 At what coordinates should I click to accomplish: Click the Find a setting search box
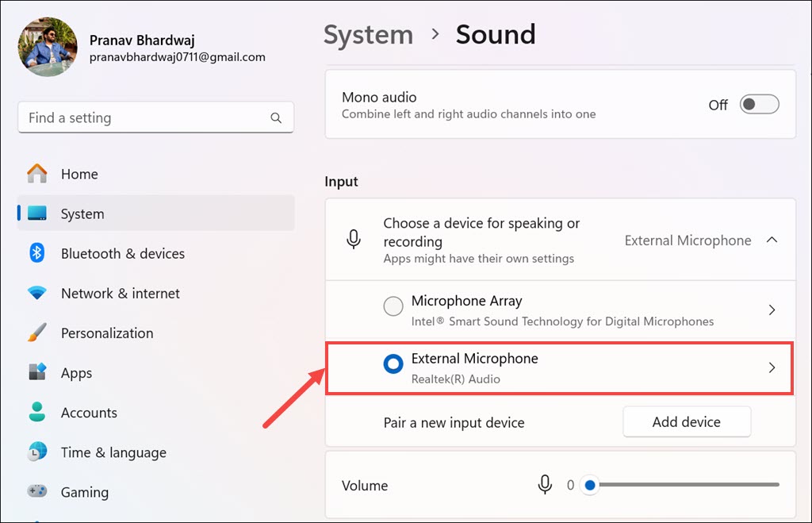click(147, 117)
